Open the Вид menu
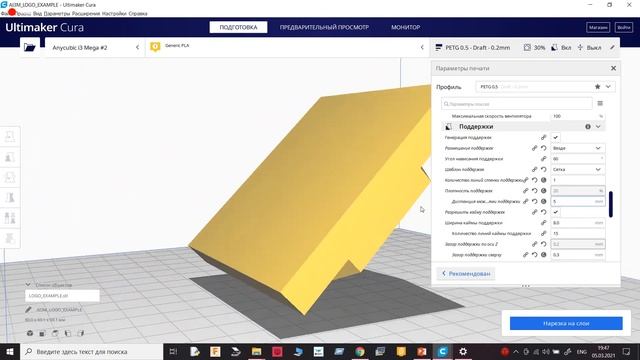 click(38, 13)
